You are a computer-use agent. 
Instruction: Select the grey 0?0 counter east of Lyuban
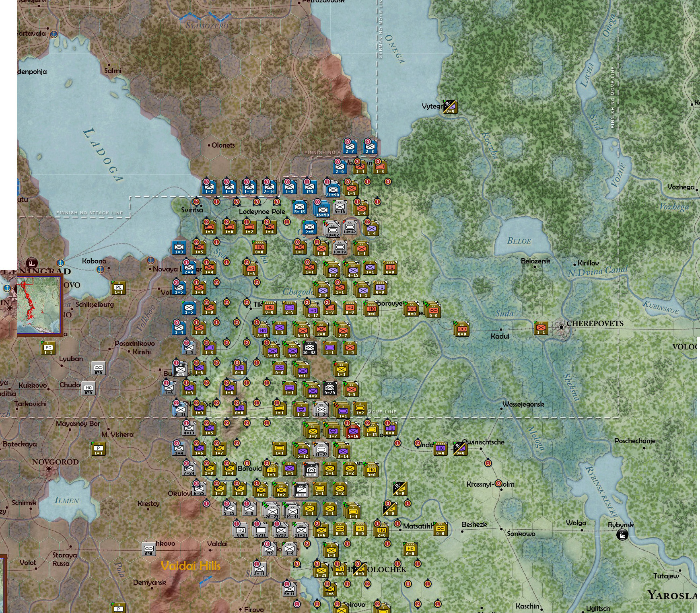(99, 368)
